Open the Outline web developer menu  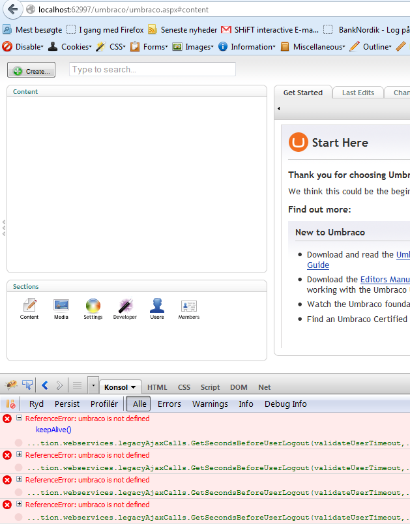pos(371,46)
